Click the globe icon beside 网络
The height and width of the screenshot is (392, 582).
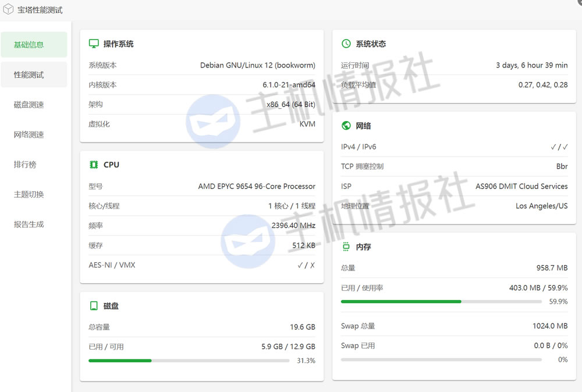point(346,126)
